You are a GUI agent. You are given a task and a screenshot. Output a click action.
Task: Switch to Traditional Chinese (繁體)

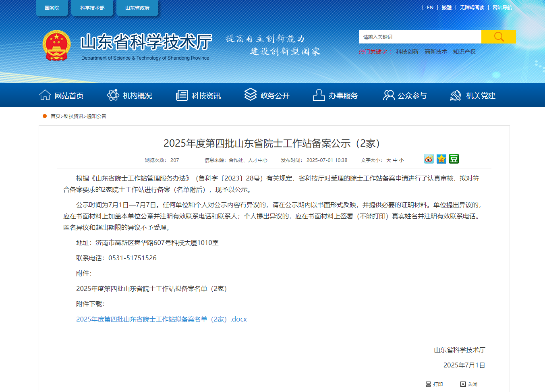(x=446, y=8)
